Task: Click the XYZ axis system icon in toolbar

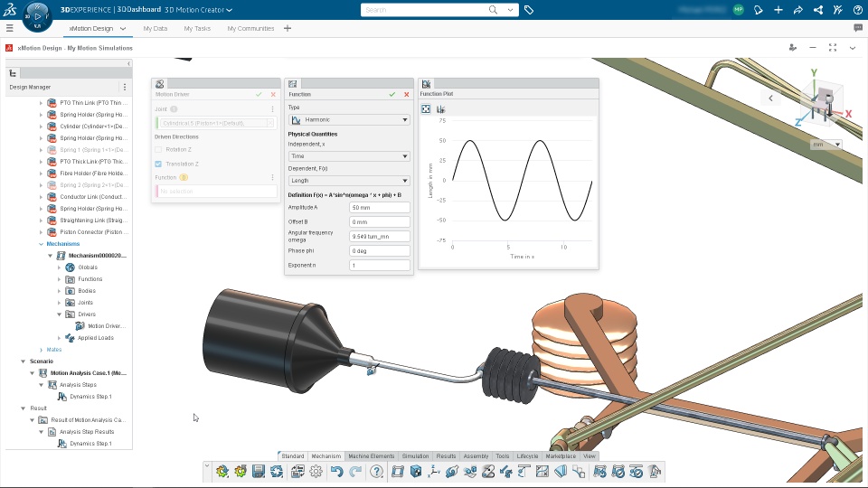Action: tap(434, 472)
